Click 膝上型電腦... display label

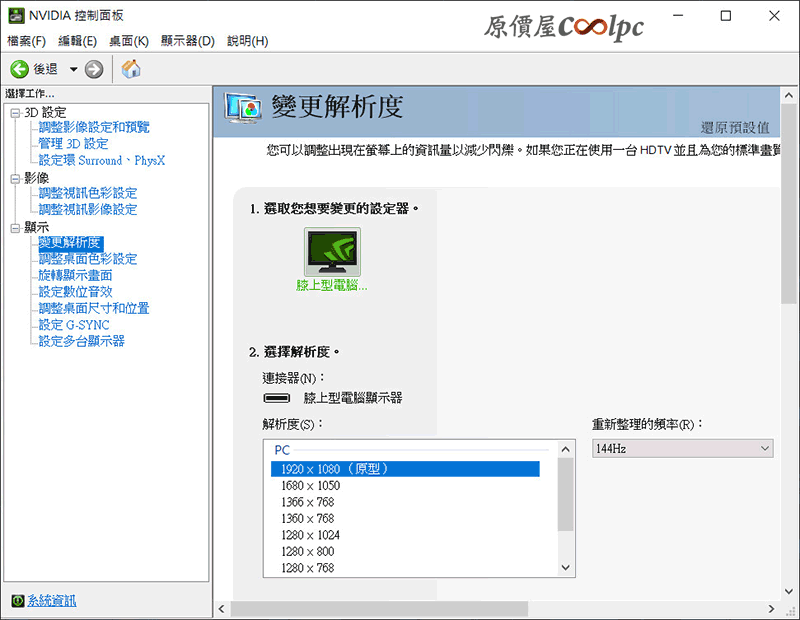tap(332, 285)
